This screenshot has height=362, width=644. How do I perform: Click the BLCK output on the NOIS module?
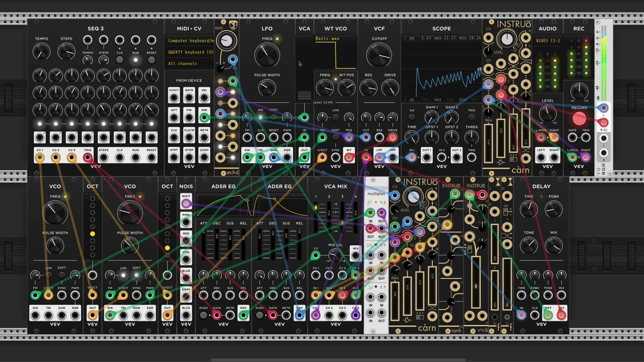186,315
